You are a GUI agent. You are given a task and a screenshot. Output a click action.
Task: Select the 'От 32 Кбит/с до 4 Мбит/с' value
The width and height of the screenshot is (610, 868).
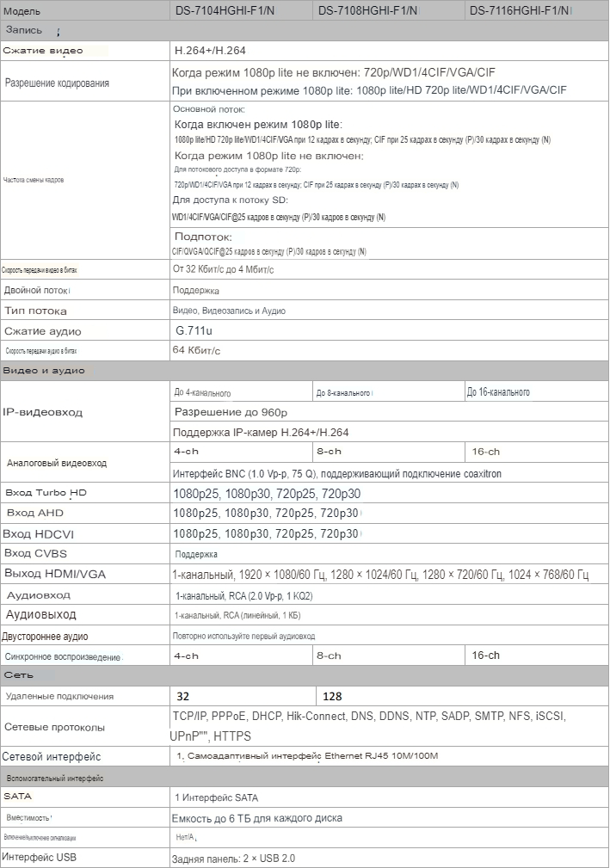[x=223, y=269]
